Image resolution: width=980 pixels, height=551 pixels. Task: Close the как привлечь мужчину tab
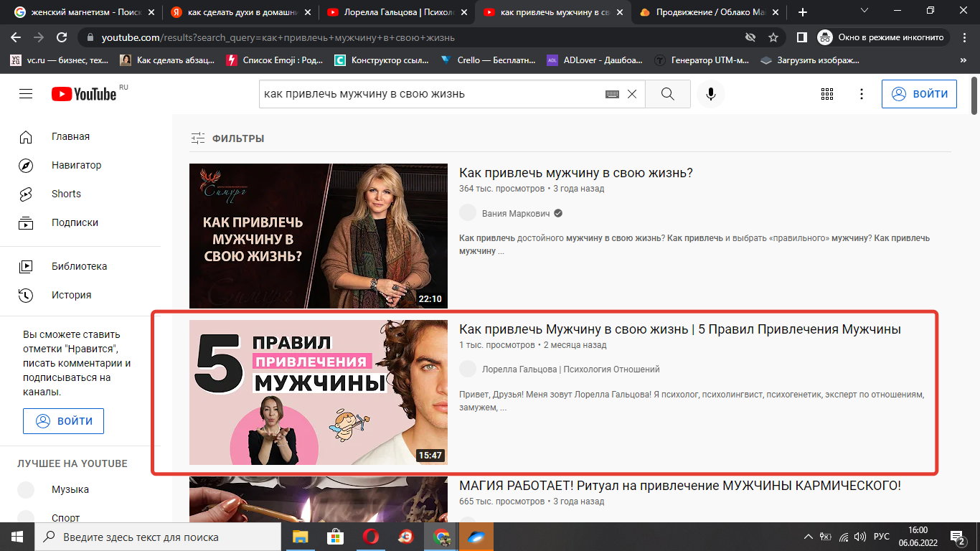click(621, 12)
